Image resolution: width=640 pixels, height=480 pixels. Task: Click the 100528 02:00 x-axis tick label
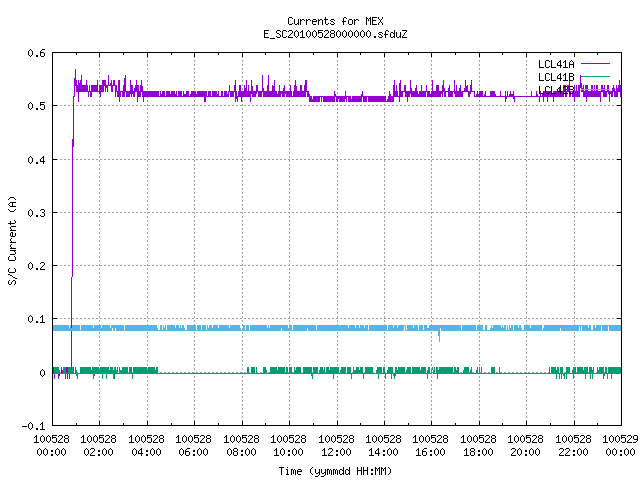[99, 446]
